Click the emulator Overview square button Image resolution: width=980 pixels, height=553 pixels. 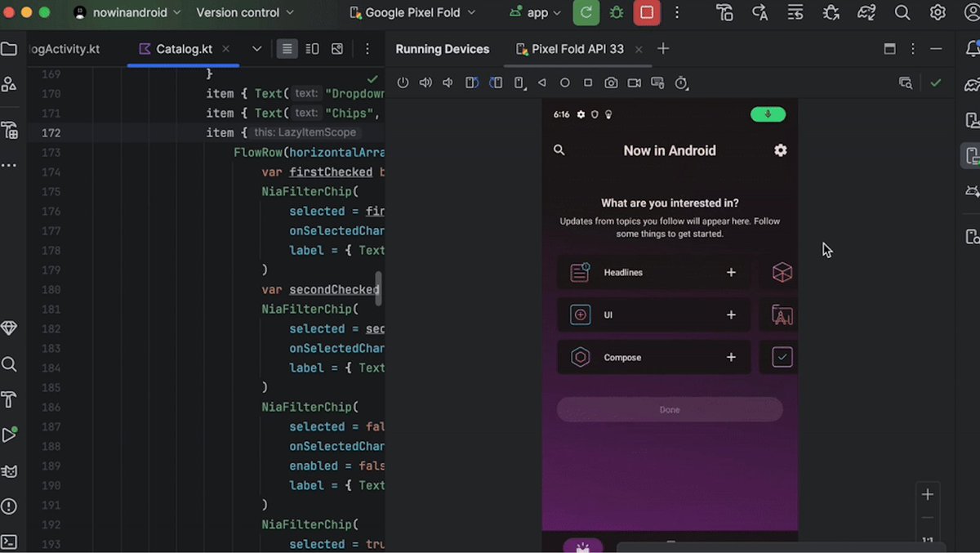[x=588, y=83]
